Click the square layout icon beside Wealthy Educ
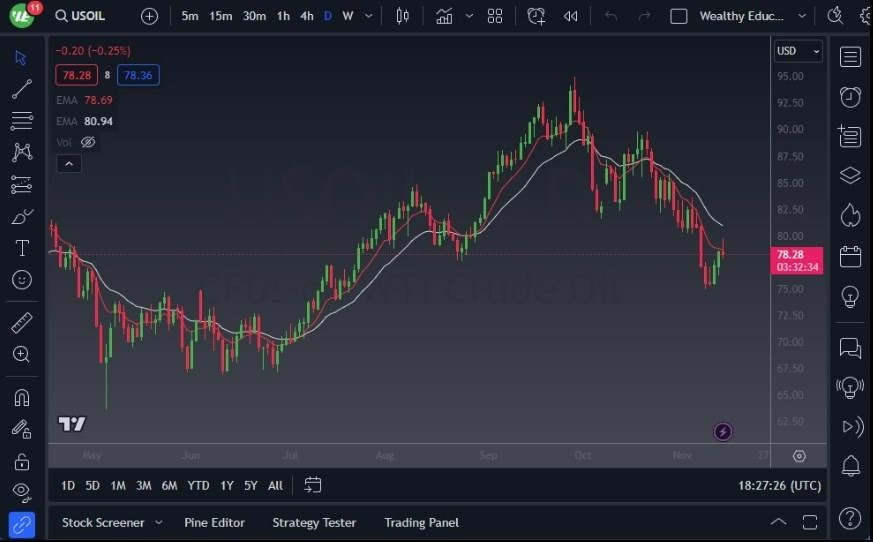This screenshot has width=873, height=542. [678, 16]
